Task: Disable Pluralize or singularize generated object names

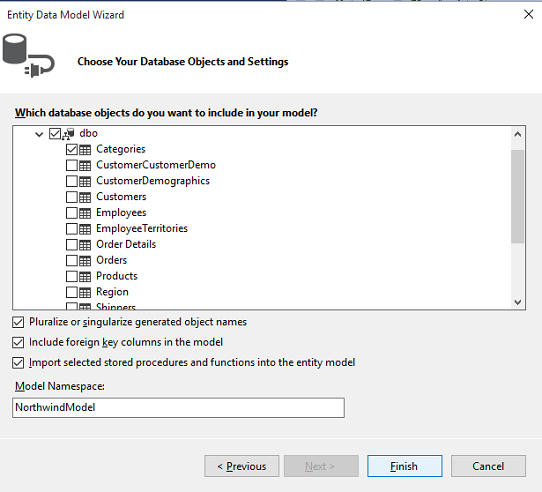Action: (18, 322)
